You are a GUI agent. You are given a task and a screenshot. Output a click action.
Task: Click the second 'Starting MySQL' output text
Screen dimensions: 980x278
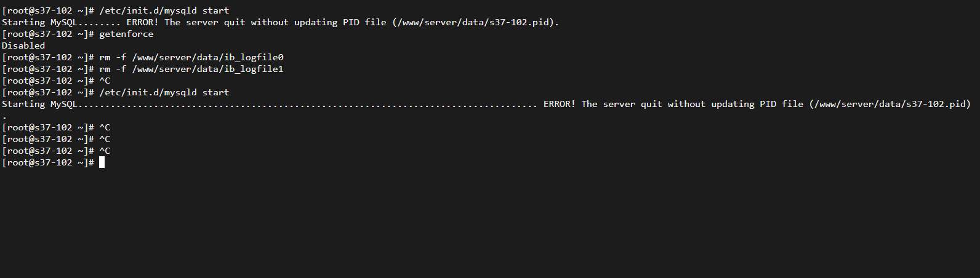[x=39, y=104]
